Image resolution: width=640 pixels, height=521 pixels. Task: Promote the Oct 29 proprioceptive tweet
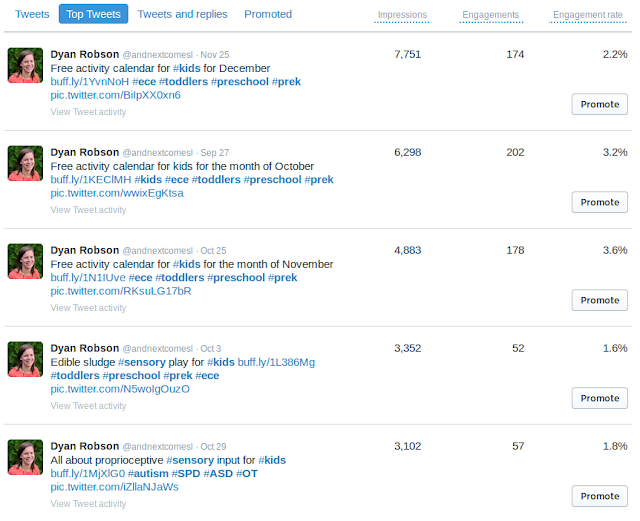(x=600, y=496)
